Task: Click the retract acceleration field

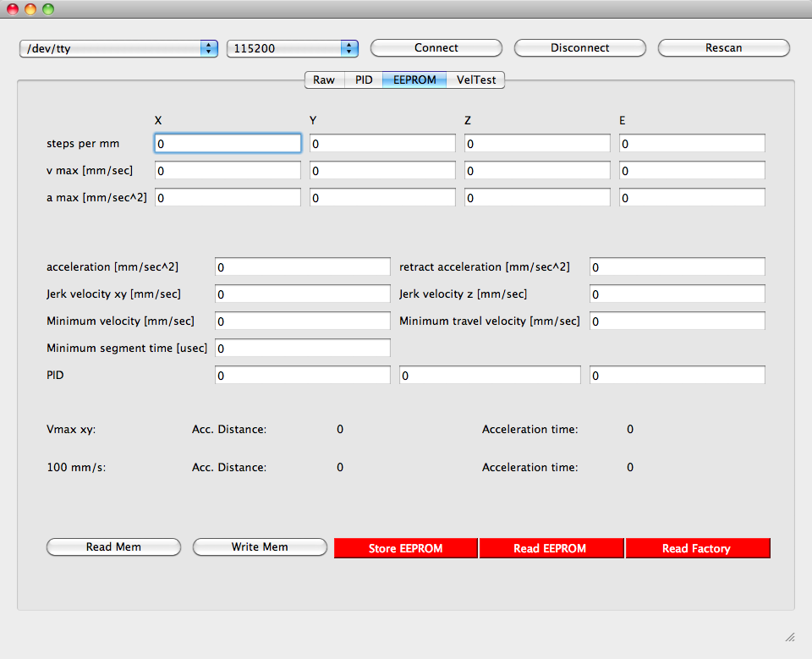Action: [x=677, y=267]
